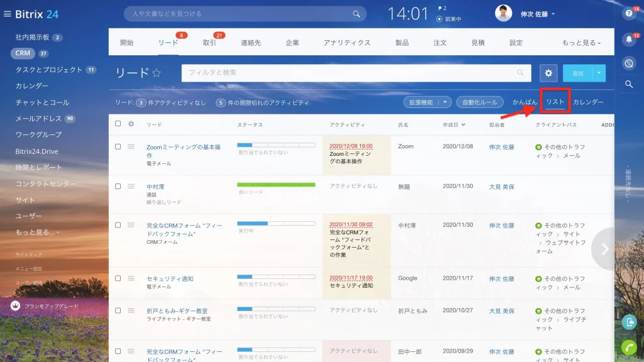Click the flag counter icon near clock
Viewport: 644px width, 362px height.
click(440, 8)
